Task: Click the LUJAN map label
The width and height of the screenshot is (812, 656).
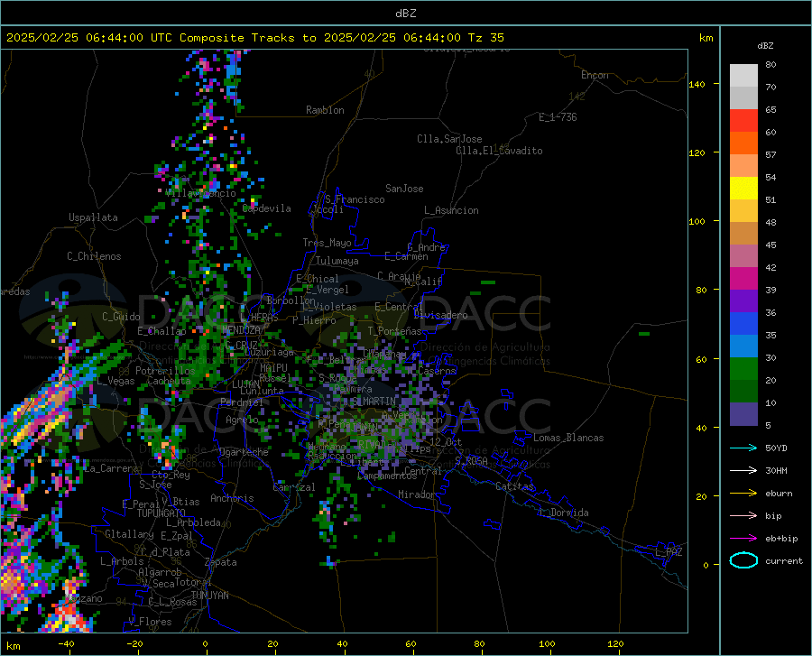Action: [245, 384]
